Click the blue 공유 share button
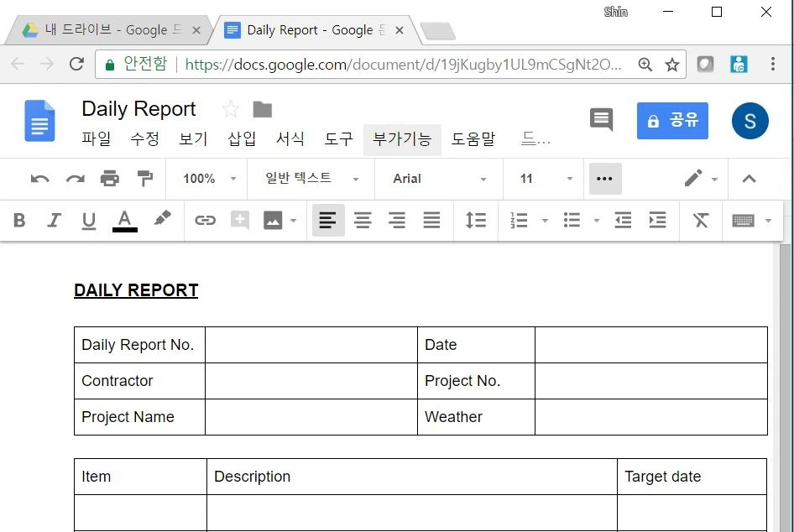The image size is (794, 532). [672, 121]
